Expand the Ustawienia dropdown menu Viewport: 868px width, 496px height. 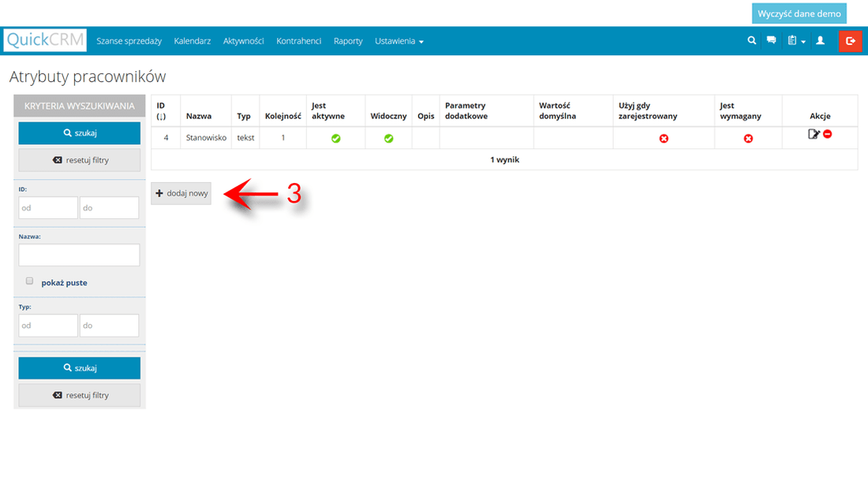[x=398, y=41]
